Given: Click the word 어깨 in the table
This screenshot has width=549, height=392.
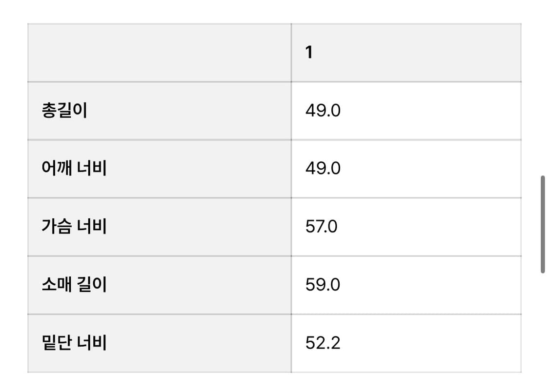Looking at the screenshot, I should (x=57, y=169).
